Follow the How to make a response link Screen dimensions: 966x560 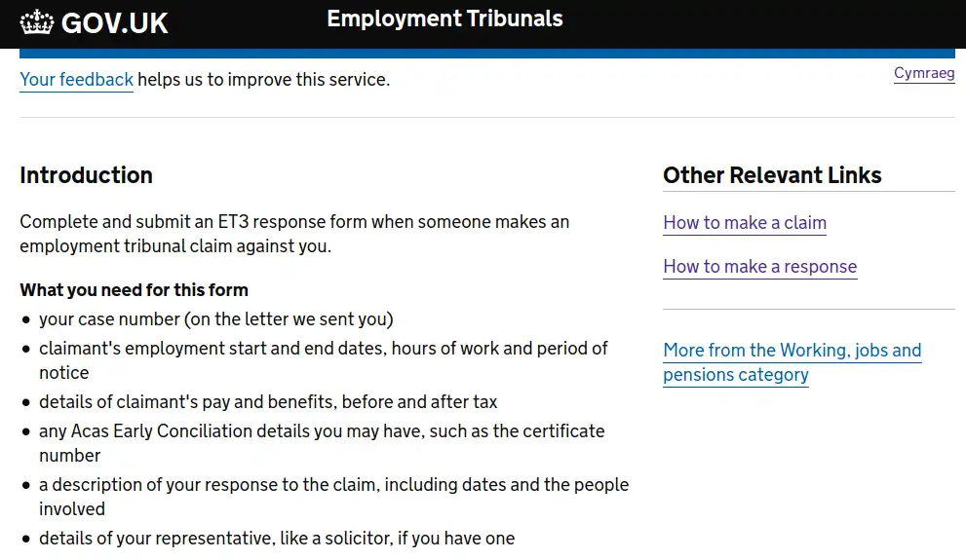click(x=759, y=267)
